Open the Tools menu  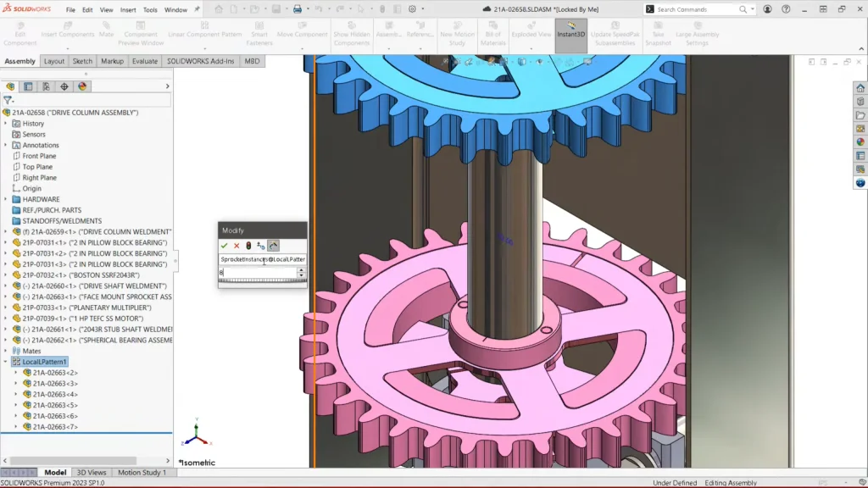(x=150, y=9)
